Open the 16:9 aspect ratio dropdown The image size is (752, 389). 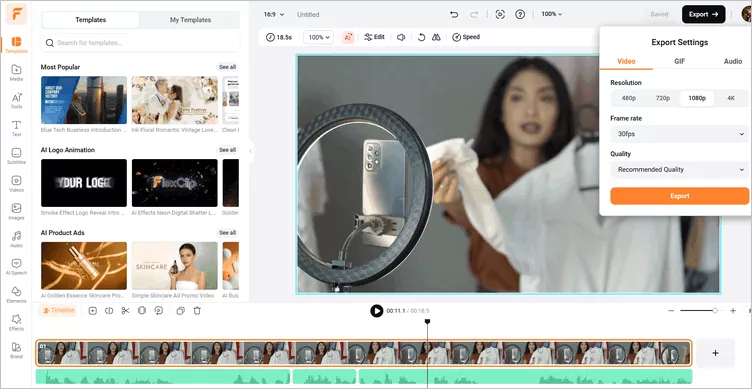pos(274,14)
